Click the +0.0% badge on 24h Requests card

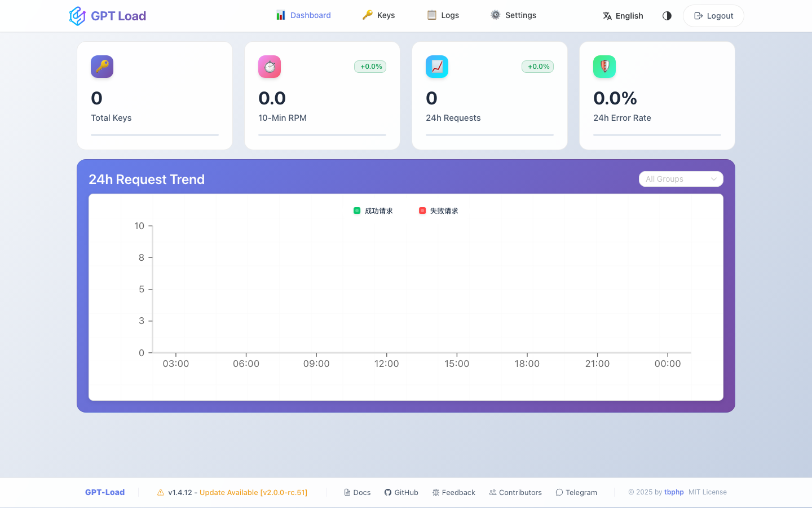click(538, 67)
